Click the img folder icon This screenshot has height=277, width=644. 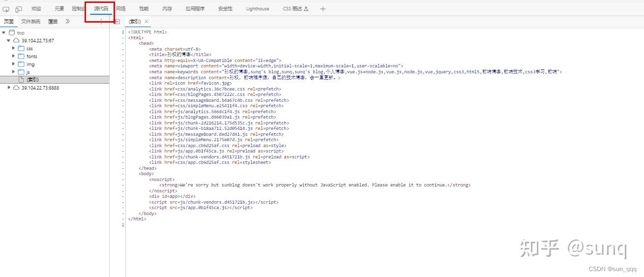pos(21,64)
